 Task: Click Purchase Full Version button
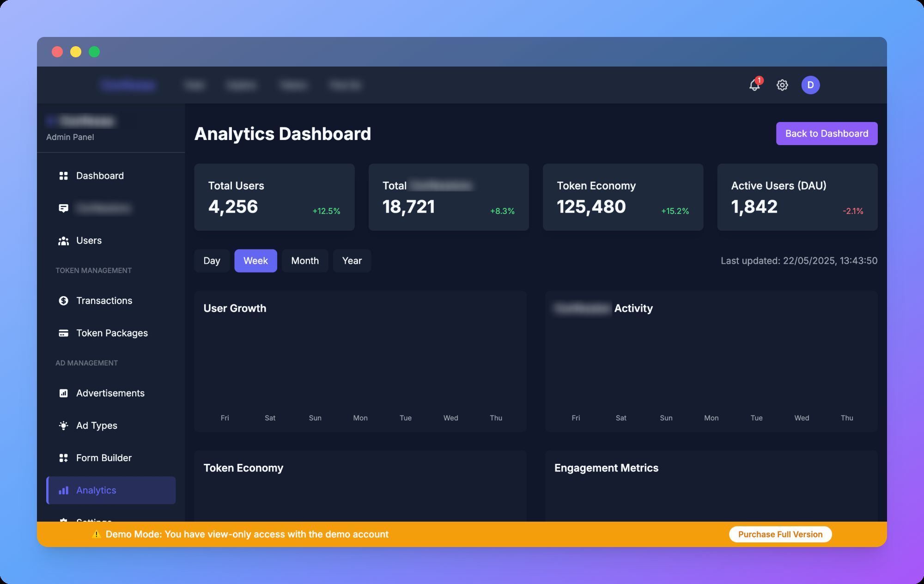coord(780,534)
